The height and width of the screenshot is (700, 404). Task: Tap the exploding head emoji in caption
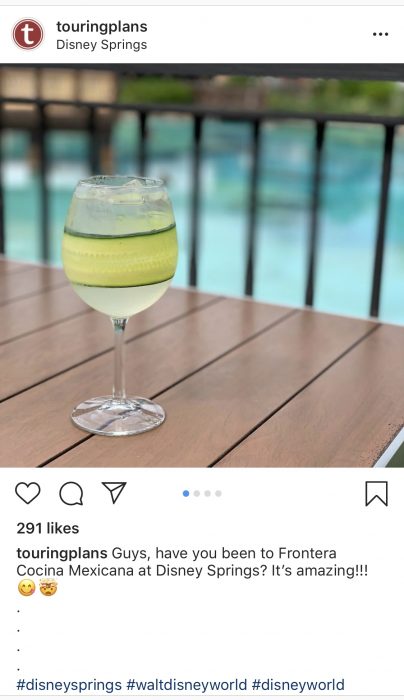click(48, 588)
